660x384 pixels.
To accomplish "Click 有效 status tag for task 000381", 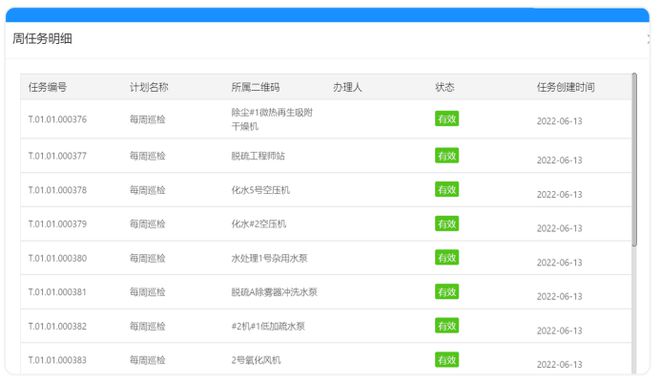I will (x=447, y=292).
